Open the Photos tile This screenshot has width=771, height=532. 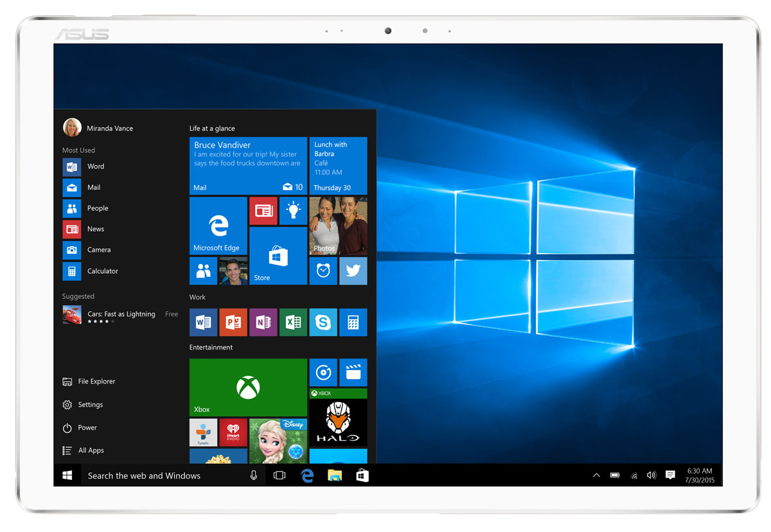click(338, 226)
